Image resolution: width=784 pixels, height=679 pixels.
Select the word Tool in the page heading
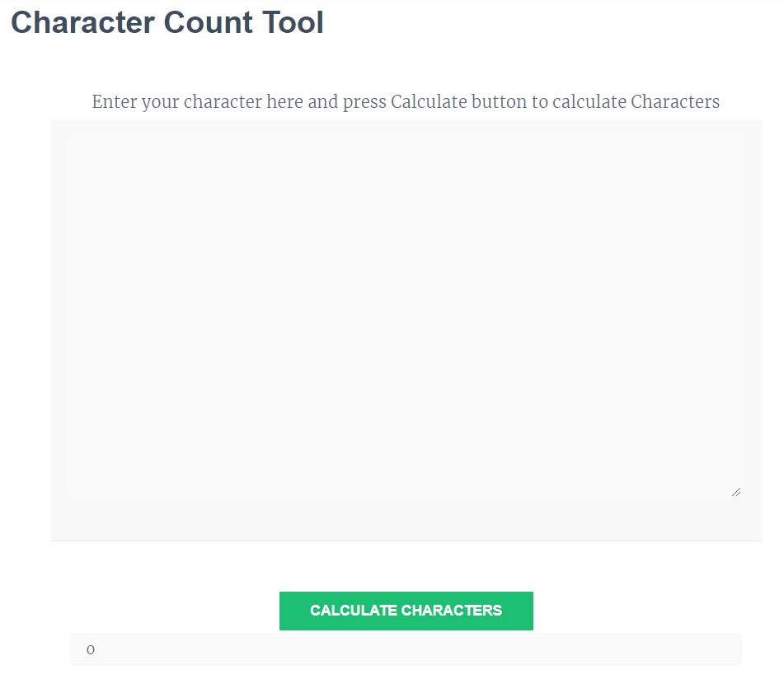pyautogui.click(x=293, y=23)
